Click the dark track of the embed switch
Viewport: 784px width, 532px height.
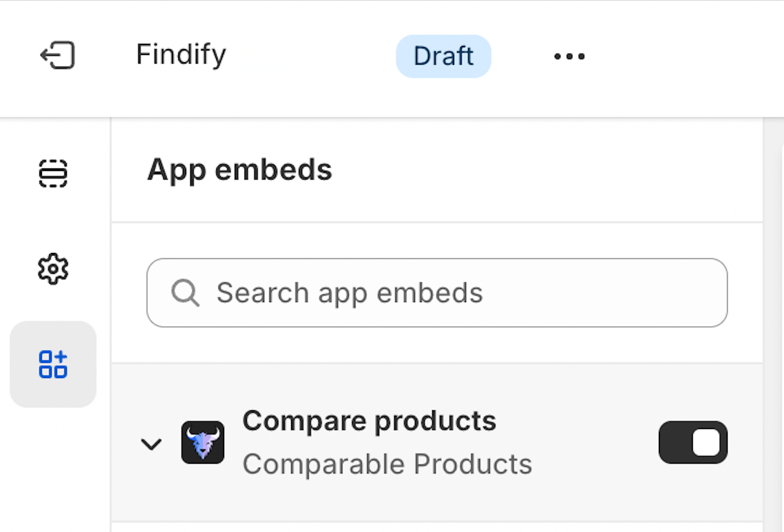[675, 442]
